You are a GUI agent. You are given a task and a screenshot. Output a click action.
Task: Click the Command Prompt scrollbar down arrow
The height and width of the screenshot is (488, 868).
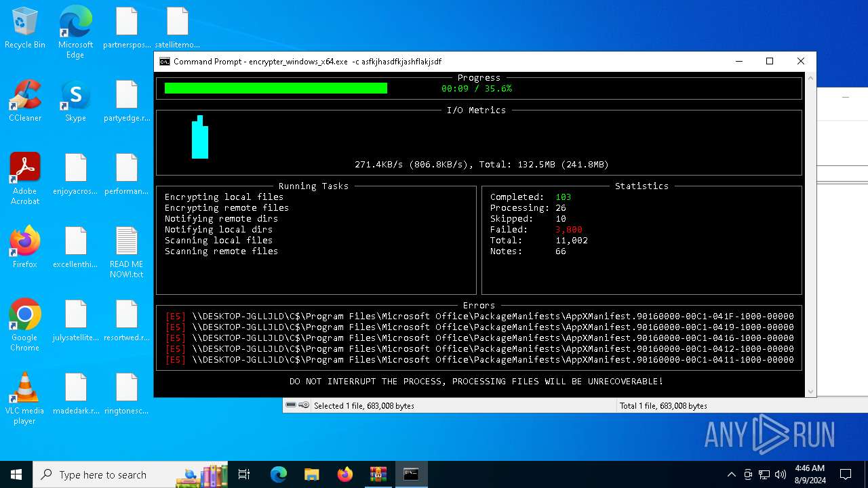810,392
